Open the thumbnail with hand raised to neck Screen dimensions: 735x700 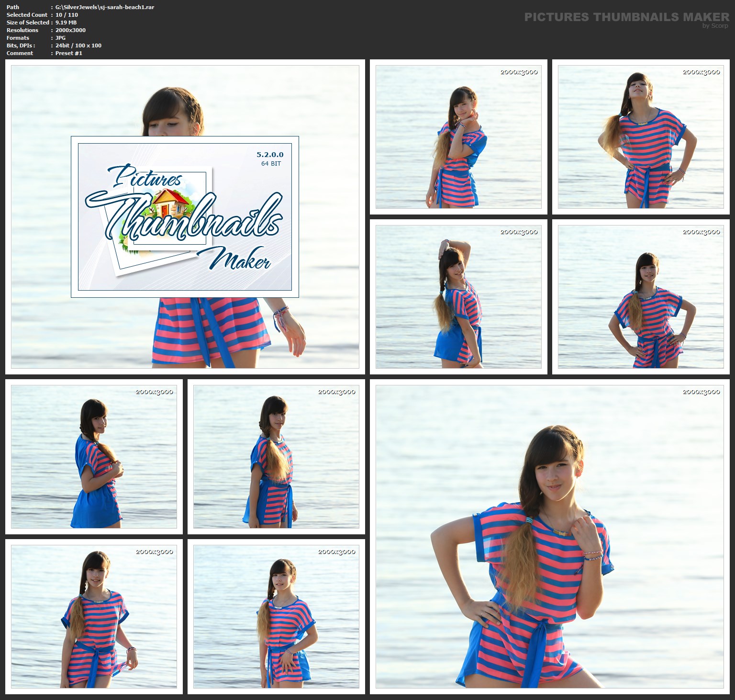click(x=458, y=137)
